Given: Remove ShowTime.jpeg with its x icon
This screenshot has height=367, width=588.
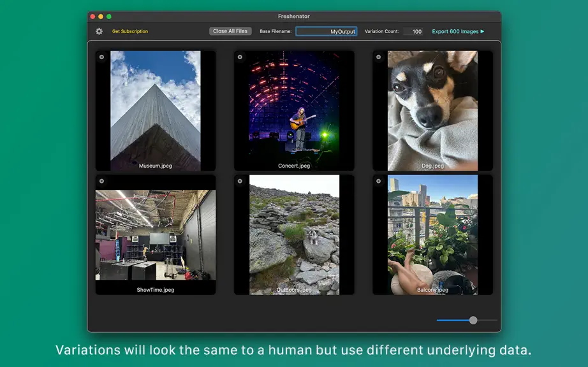Looking at the screenshot, I should point(101,181).
